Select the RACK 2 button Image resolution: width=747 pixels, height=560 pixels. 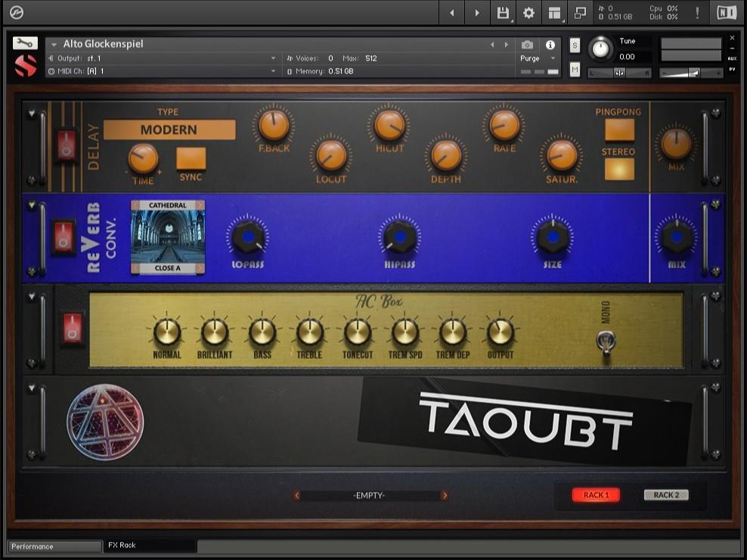666,495
